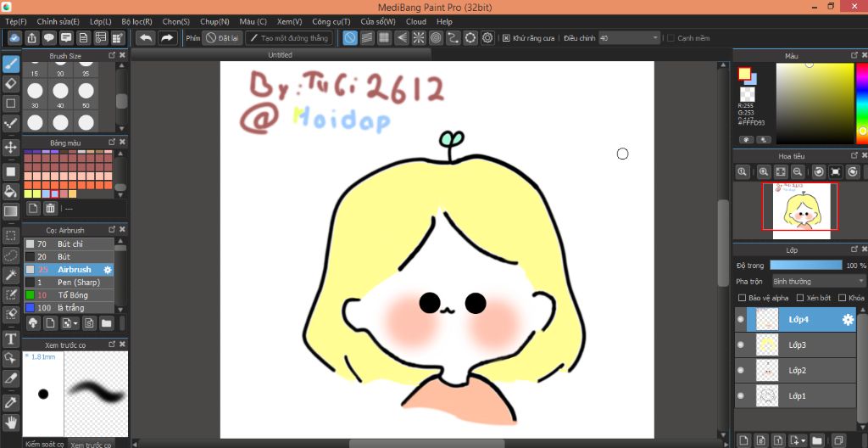The width and height of the screenshot is (868, 448).
Task: Turn on concentric circle snap guide
Action: coord(436,38)
